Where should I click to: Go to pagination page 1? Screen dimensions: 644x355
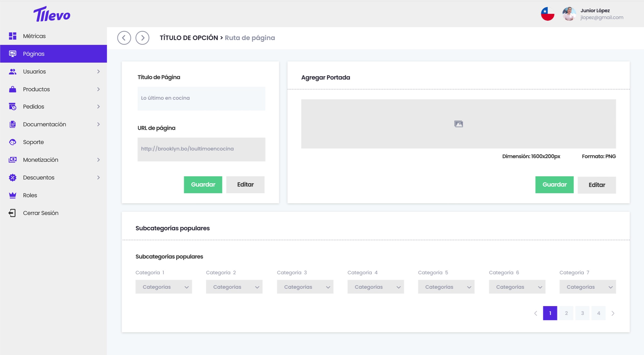[550, 313]
